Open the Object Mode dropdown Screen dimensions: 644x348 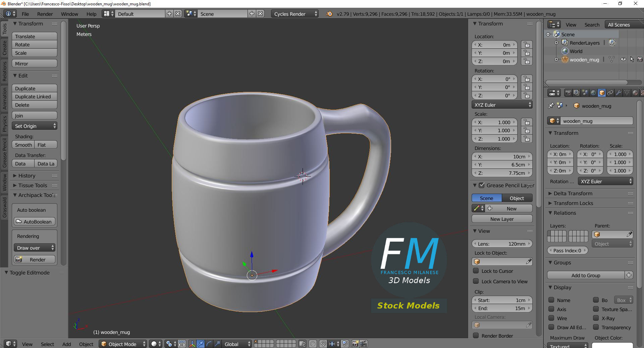[123, 344]
